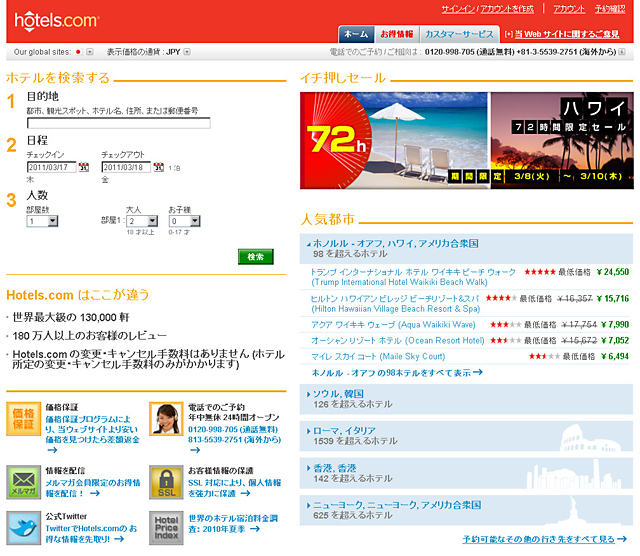The height and width of the screenshot is (556, 640).
Task: Open Trump International Hotel Waikiki link
Action: (413, 277)
